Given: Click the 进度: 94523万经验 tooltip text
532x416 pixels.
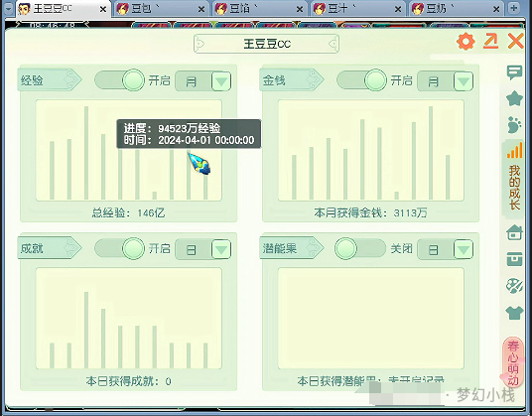Looking at the screenshot, I should (x=172, y=128).
